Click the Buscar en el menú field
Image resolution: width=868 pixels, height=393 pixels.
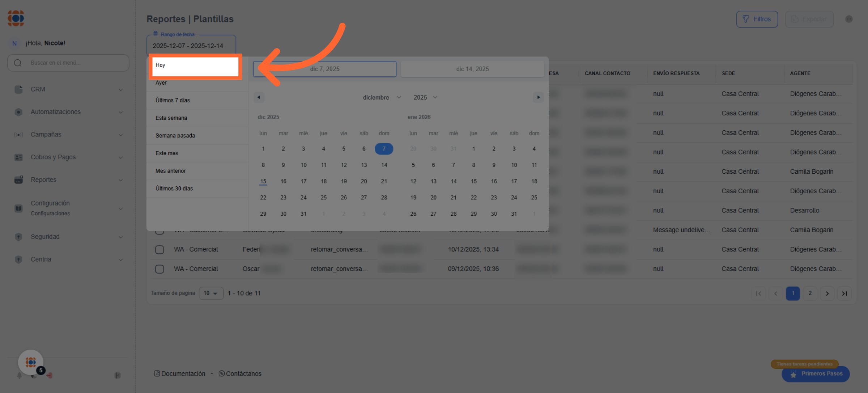click(x=68, y=63)
